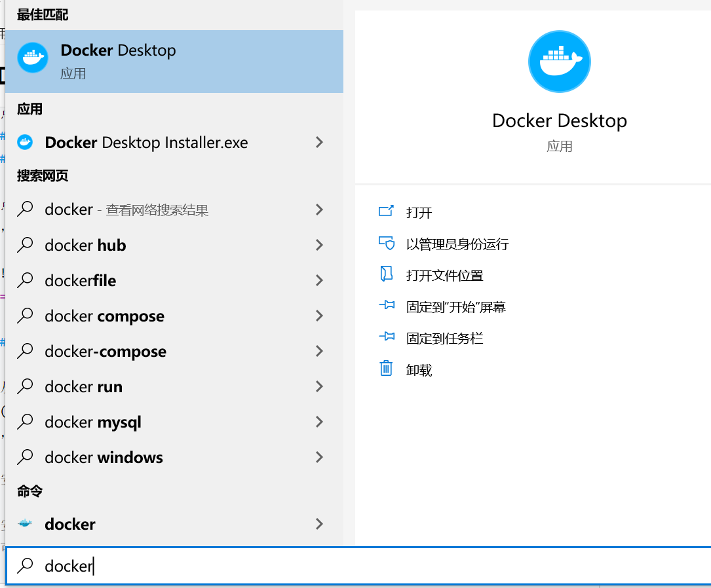Viewport: 711px width, 588px height.
Task: Run the docker command result
Action: (174, 524)
